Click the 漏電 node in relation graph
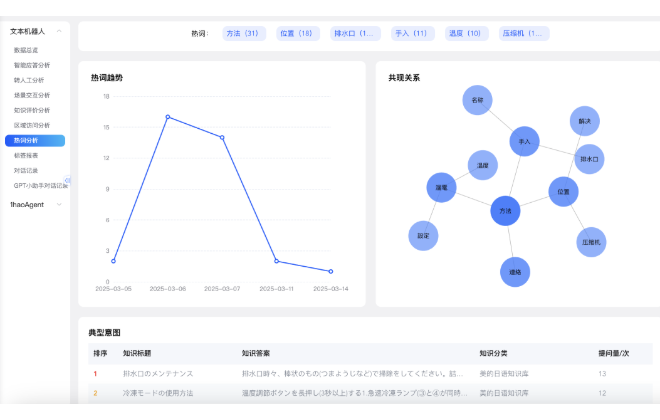The height and width of the screenshot is (420, 660). [x=441, y=187]
